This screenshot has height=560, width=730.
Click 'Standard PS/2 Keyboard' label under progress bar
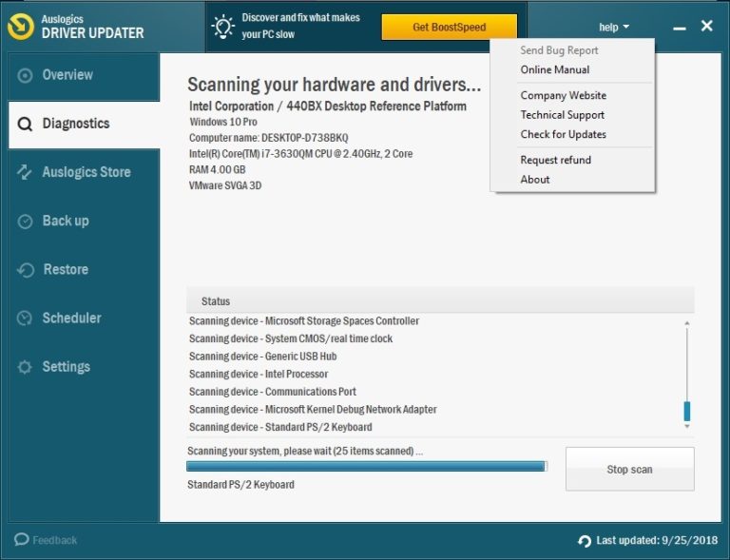tap(240, 485)
